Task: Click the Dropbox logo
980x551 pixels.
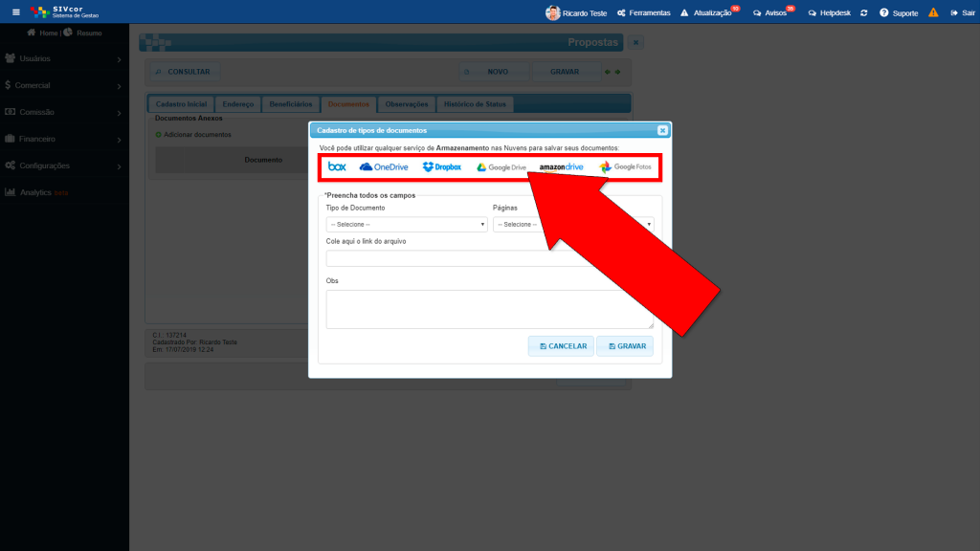Action: click(442, 166)
